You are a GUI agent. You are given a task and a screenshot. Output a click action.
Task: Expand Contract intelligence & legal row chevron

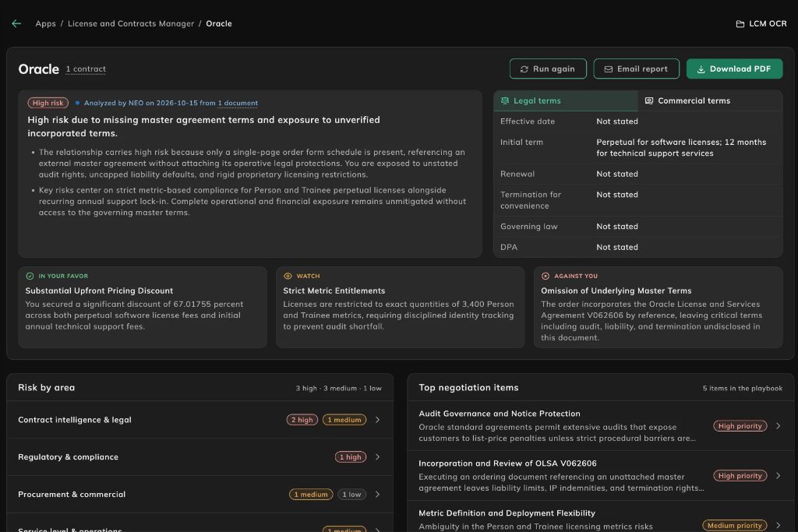click(378, 420)
